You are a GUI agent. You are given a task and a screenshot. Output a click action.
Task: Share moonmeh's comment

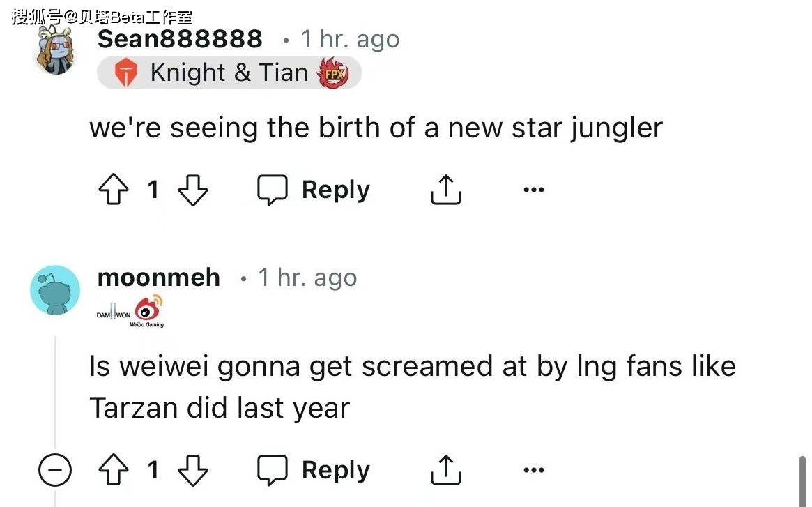[x=445, y=471]
